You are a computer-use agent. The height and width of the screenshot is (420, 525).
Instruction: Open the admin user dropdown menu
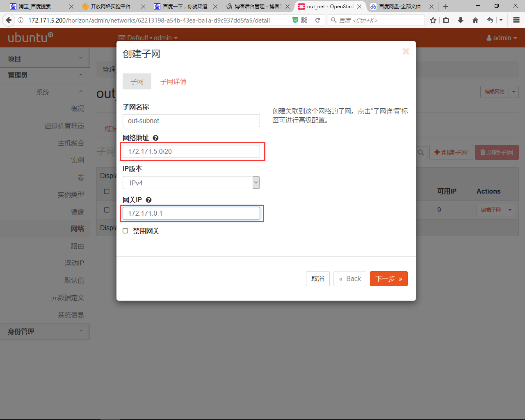point(502,38)
